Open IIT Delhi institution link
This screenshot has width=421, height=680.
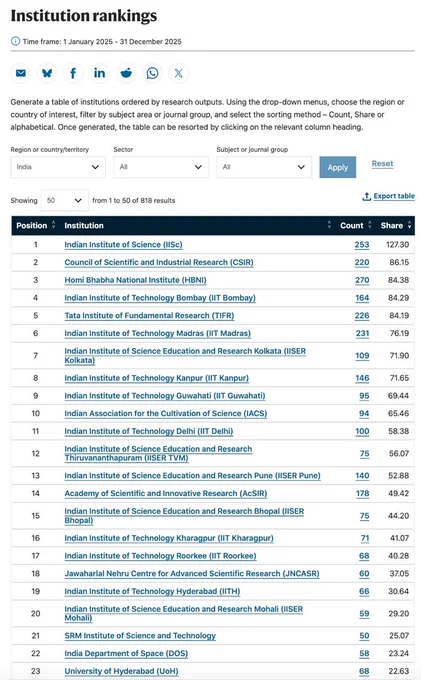pos(149,432)
